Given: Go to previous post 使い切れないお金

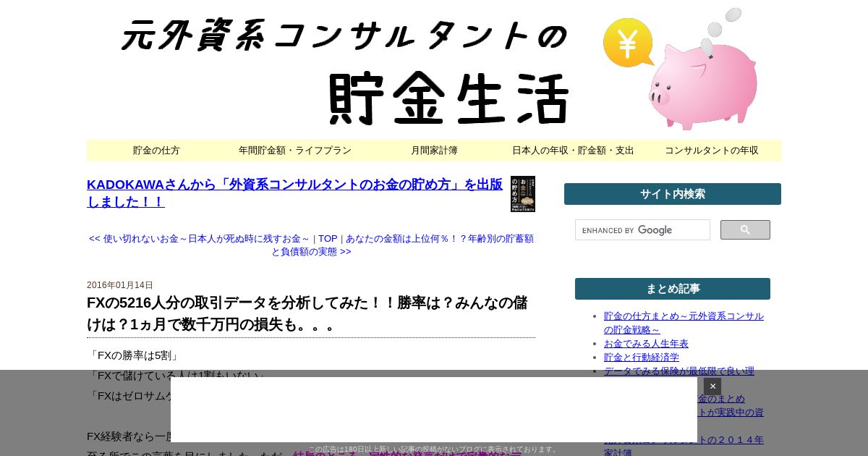Looking at the screenshot, I should click(x=199, y=238).
